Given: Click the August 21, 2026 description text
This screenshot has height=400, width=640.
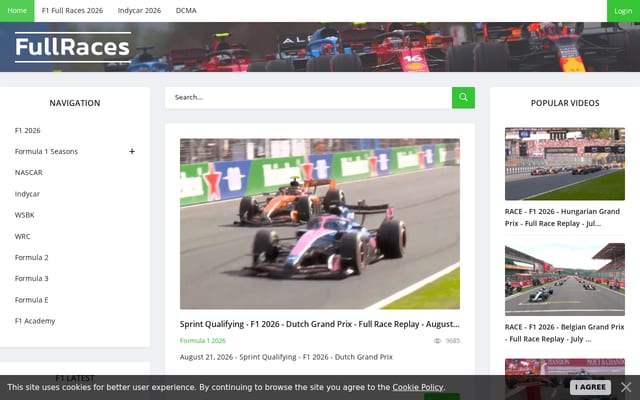Looking at the screenshot, I should pyautogui.click(x=286, y=357).
